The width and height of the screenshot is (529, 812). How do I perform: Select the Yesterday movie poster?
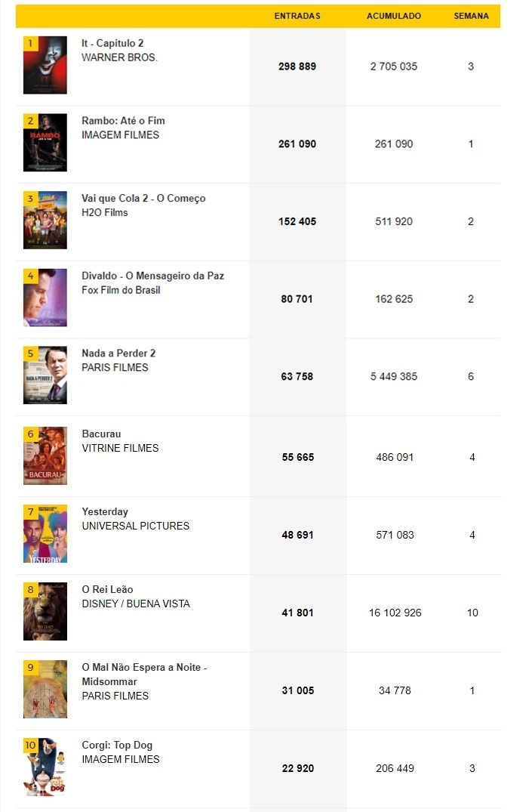pos(45,534)
